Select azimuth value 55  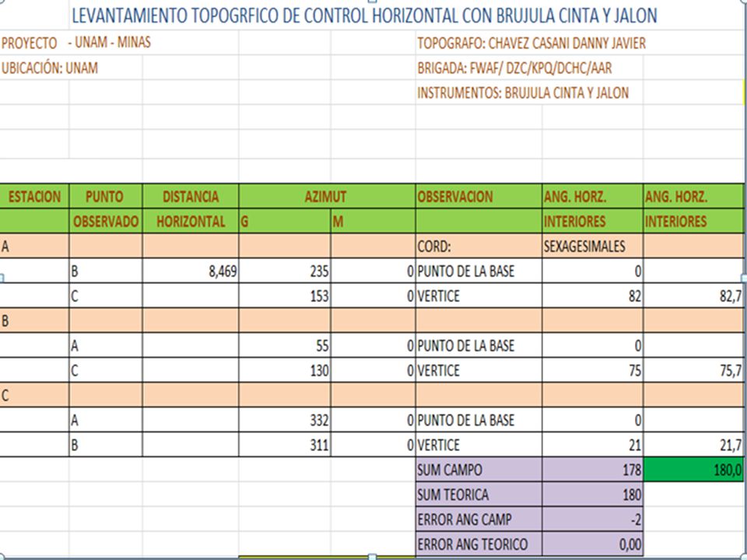[285, 345]
